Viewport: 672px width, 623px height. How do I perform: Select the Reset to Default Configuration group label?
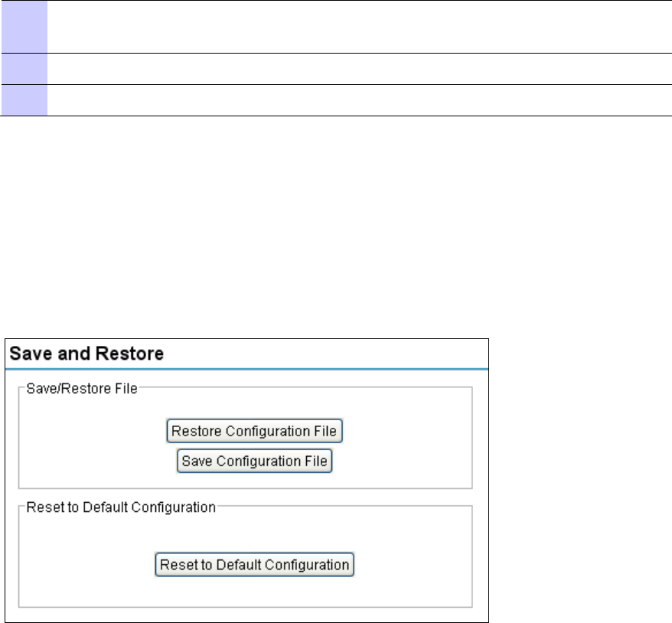[121, 507]
